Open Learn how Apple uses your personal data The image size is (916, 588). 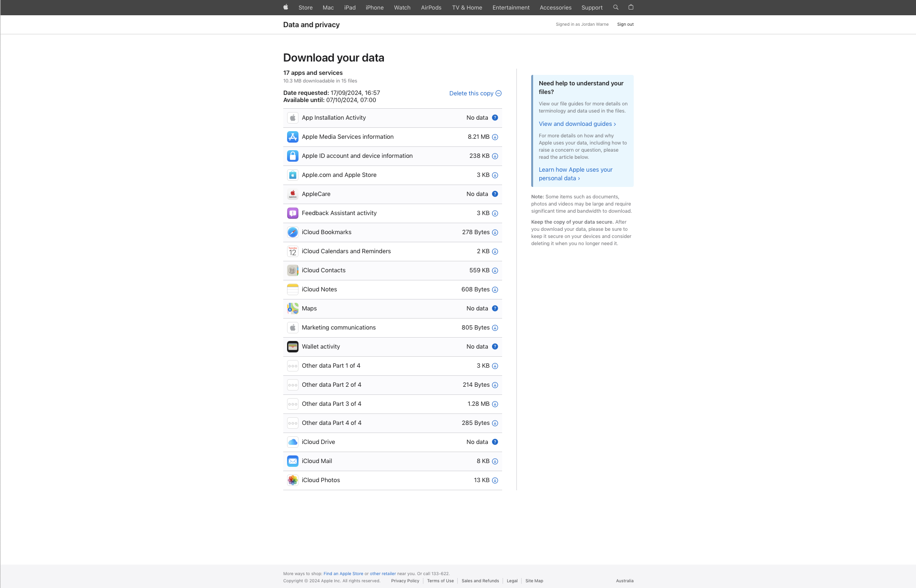[575, 174]
